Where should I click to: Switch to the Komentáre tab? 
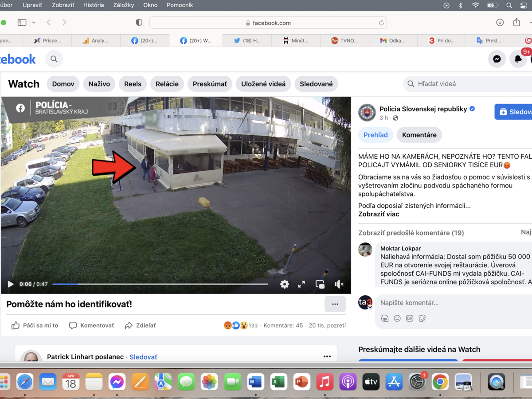click(419, 135)
